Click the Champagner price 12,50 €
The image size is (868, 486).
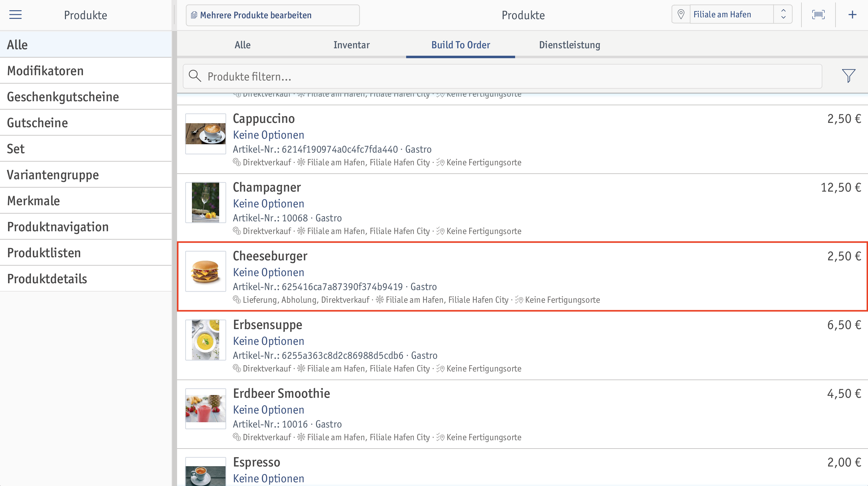[x=841, y=187]
